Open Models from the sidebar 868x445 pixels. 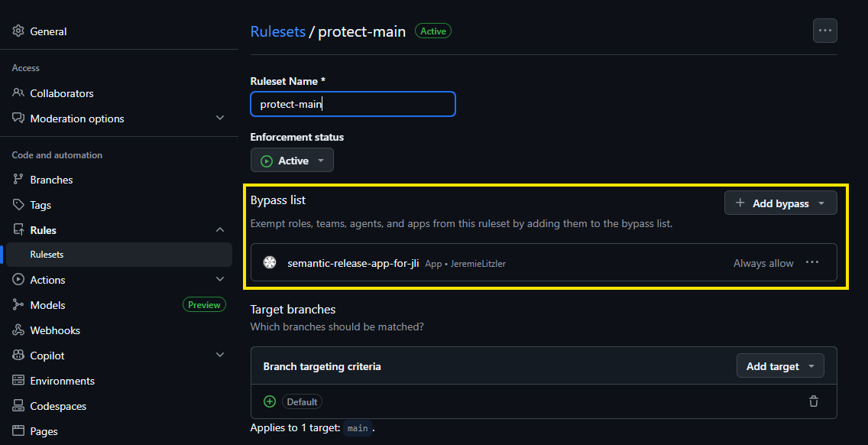tap(47, 304)
